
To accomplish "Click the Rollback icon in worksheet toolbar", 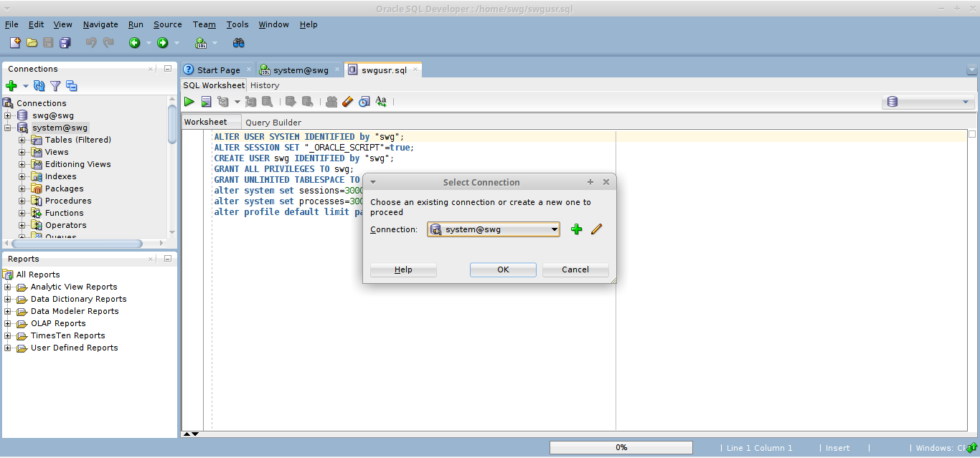I will 307,102.
